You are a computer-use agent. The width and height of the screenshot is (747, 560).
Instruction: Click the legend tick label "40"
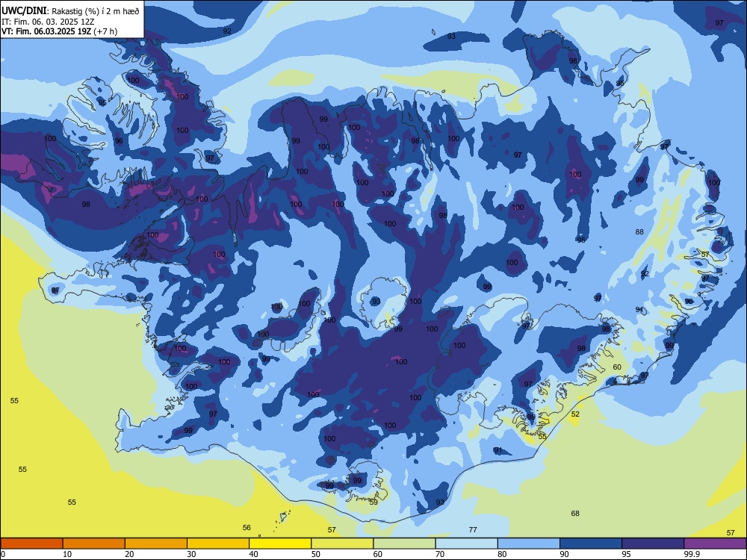[253, 554]
